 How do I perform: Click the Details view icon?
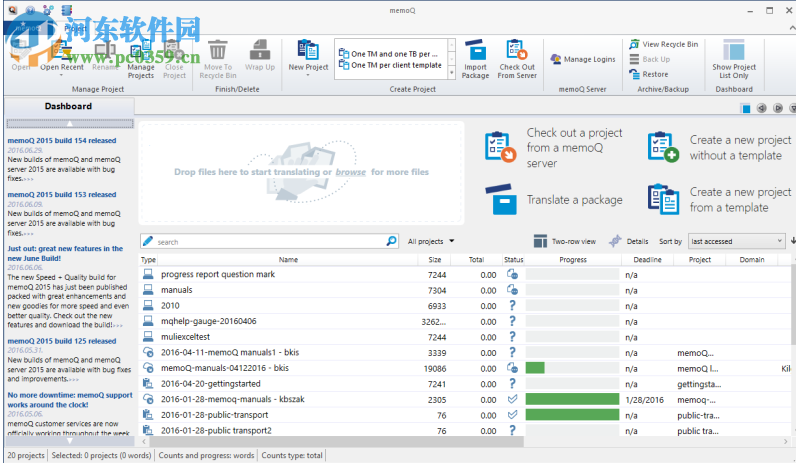(615, 241)
